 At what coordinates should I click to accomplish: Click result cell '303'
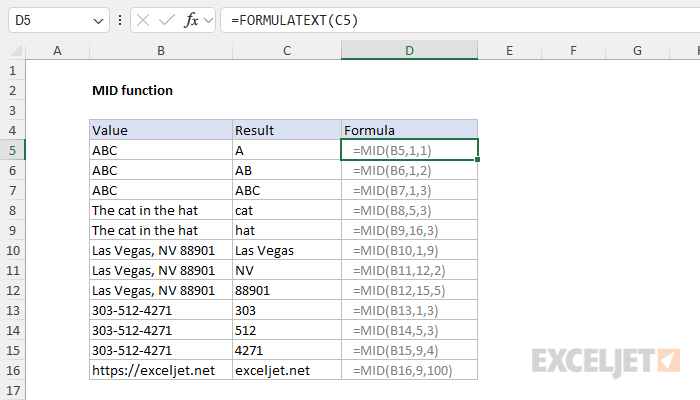[x=287, y=310]
